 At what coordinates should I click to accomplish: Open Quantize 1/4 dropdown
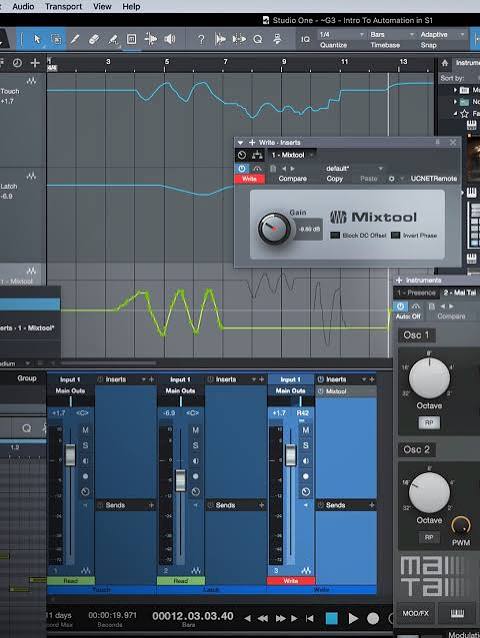click(342, 35)
